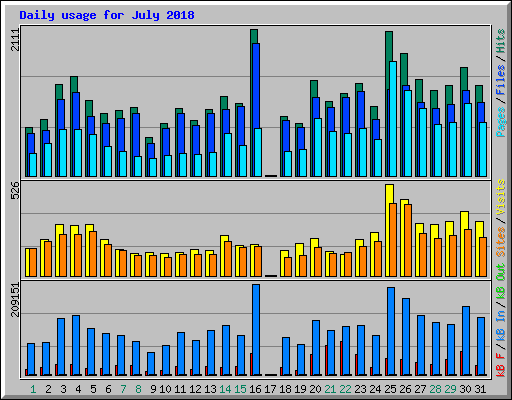512x400 pixels.
Task: Click the 526 value on the middle chart axis
Action: point(15,190)
